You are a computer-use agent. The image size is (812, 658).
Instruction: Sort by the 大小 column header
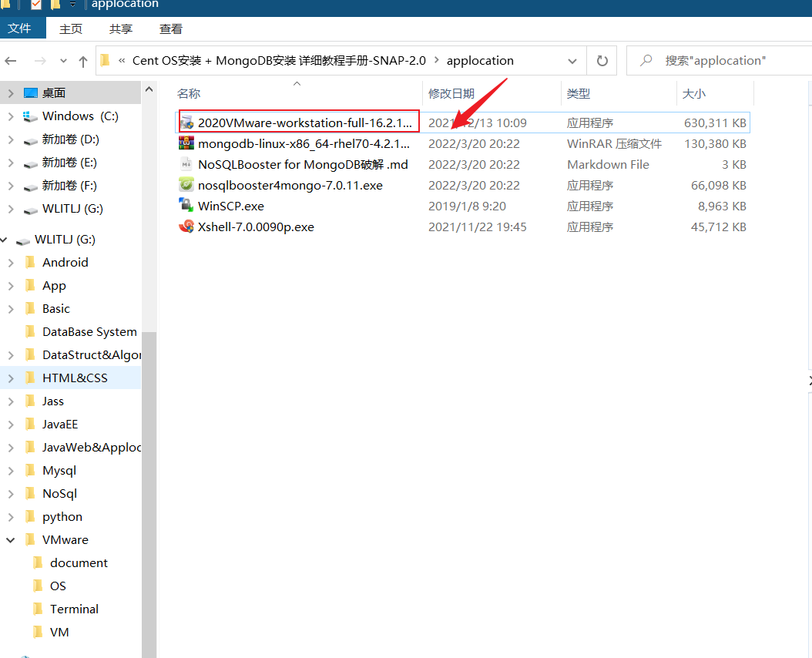(x=715, y=94)
